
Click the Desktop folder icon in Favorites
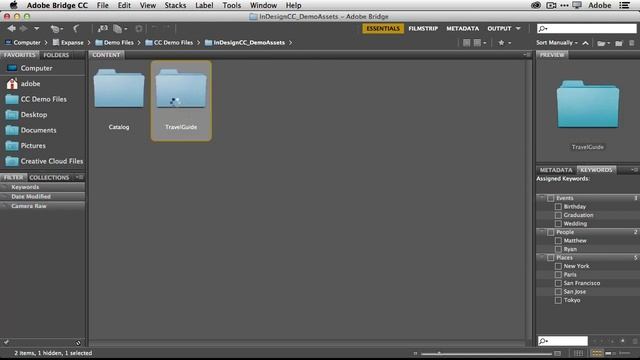tap(12, 115)
